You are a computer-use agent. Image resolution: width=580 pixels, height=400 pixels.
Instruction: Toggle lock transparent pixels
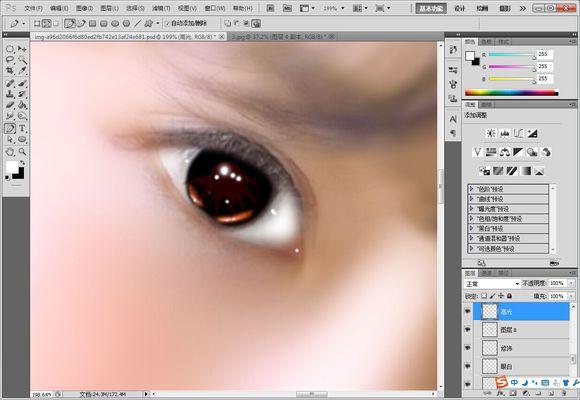tap(484, 296)
